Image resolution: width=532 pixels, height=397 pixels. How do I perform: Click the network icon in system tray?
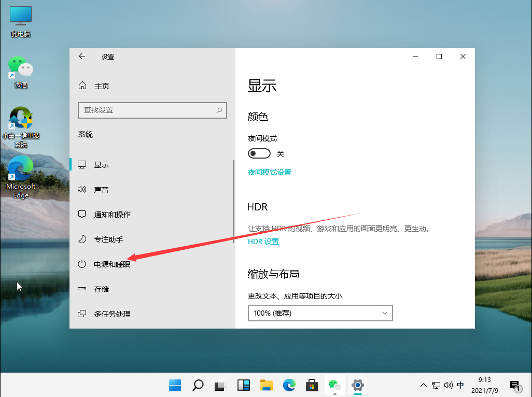(x=436, y=385)
